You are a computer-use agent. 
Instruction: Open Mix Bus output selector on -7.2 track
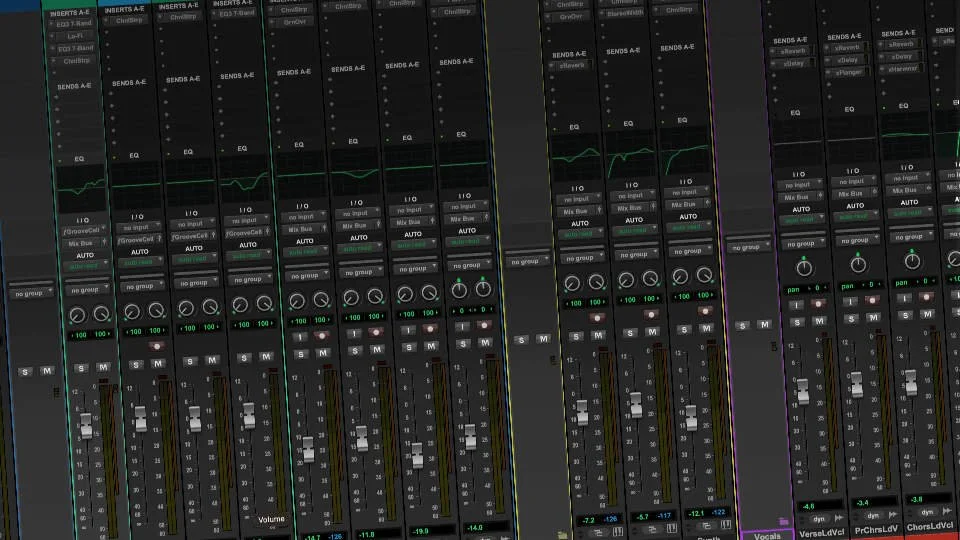579,211
